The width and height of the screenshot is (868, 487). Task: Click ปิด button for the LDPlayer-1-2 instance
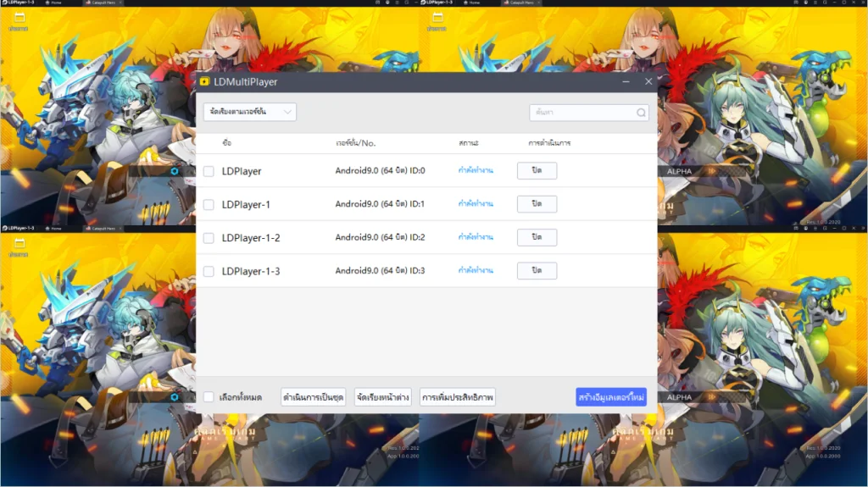click(537, 237)
